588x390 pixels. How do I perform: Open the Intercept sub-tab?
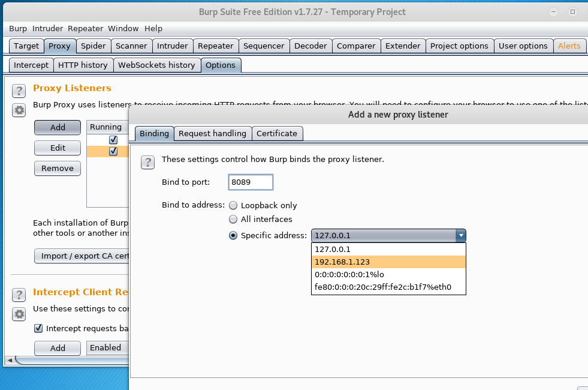pos(31,65)
